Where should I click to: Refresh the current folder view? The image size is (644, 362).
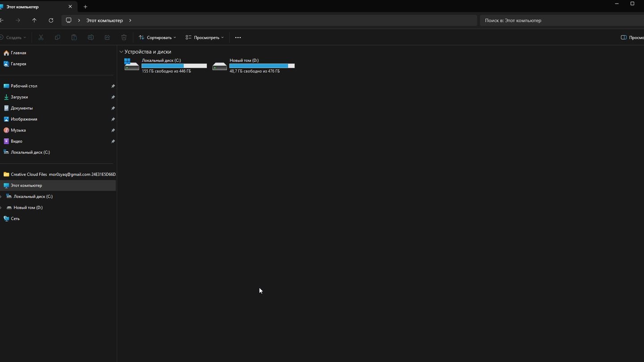coord(51,21)
